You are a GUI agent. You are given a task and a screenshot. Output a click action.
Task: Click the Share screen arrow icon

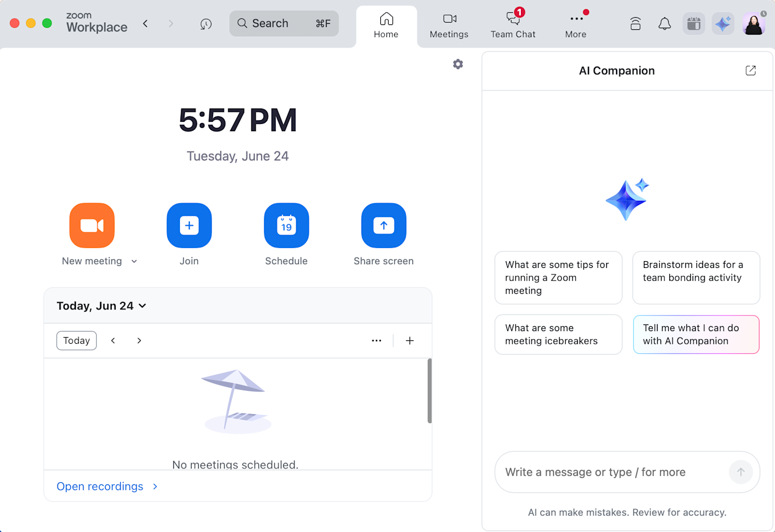coord(384,225)
